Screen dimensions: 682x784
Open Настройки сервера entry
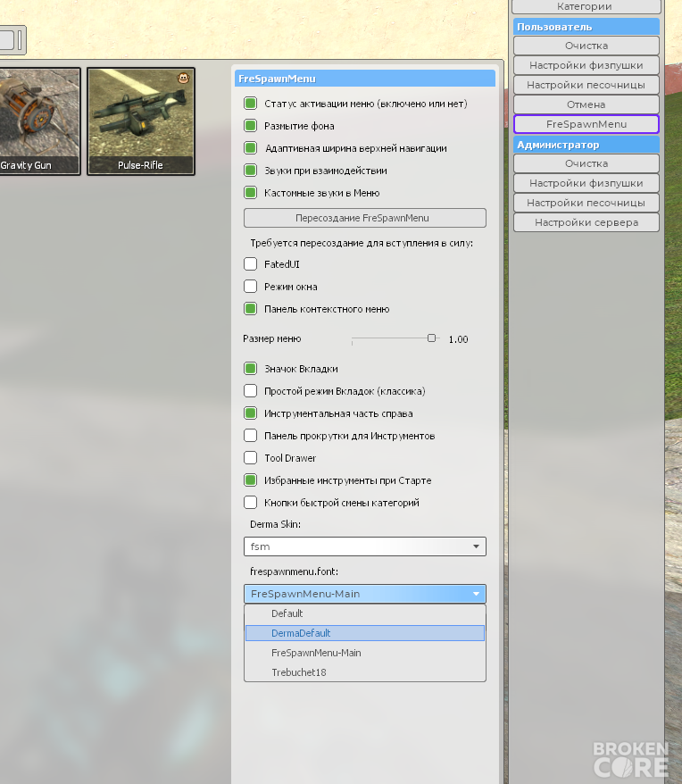click(586, 222)
